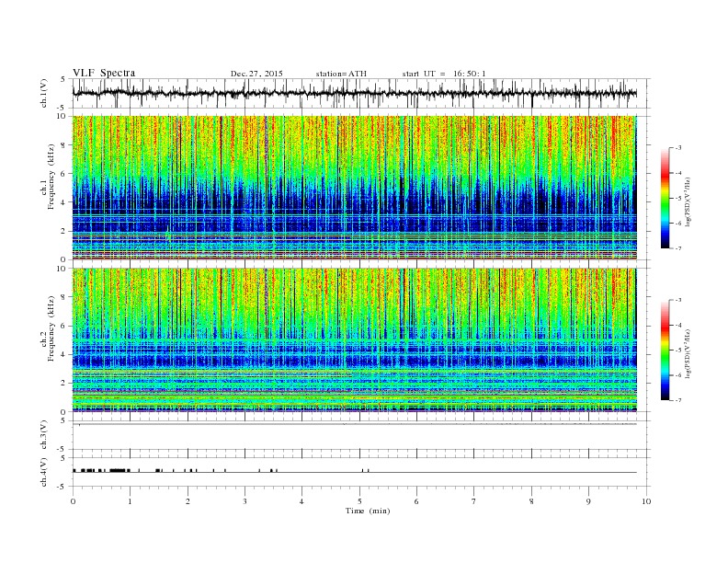Image resolution: width=728 pixels, height=563 pixels.
Task: Click the ch.1 waveform trace panel
Action: click(x=361, y=93)
